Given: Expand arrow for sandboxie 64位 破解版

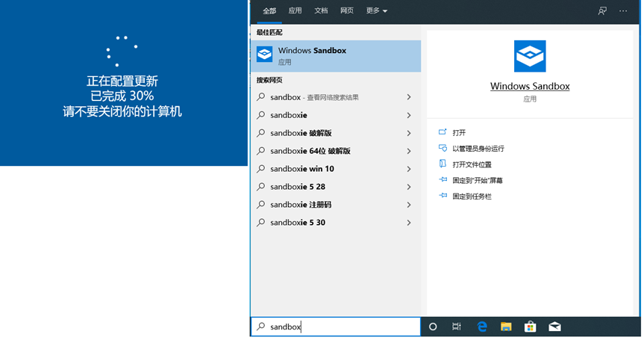Looking at the screenshot, I should [409, 151].
